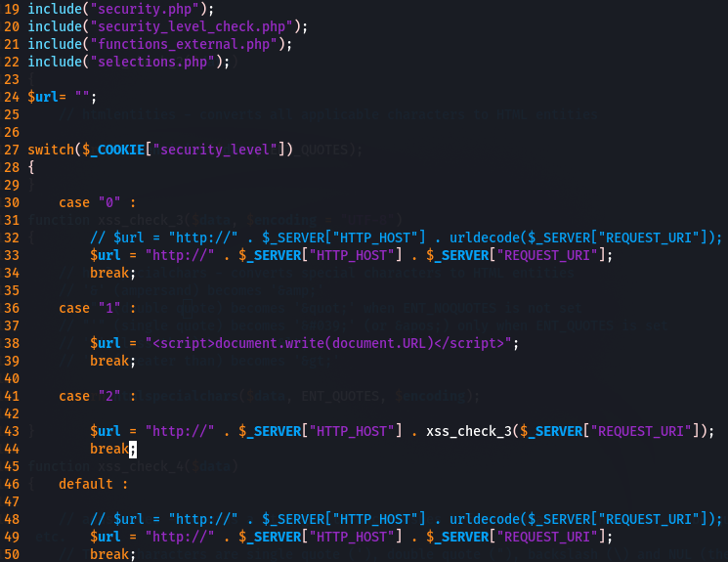Click $url variable on line 33
The image size is (728, 562).
106,255
